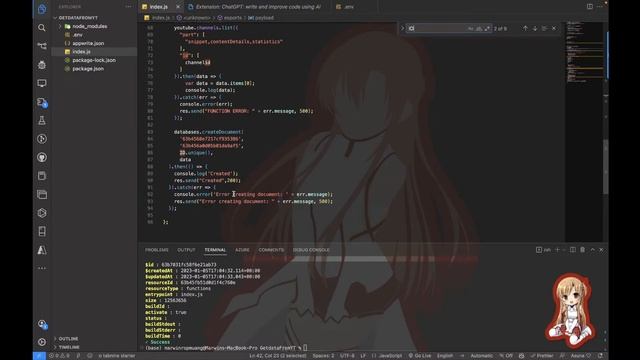This screenshot has height=360, width=640.
Task: Close the bottom panel
Action: [x=601, y=250]
